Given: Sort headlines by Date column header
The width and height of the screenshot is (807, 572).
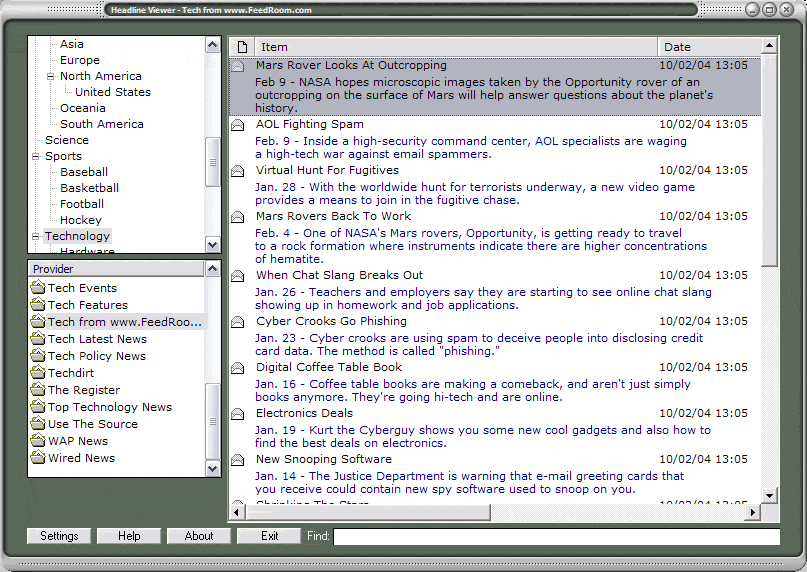Looking at the screenshot, I should point(709,47).
